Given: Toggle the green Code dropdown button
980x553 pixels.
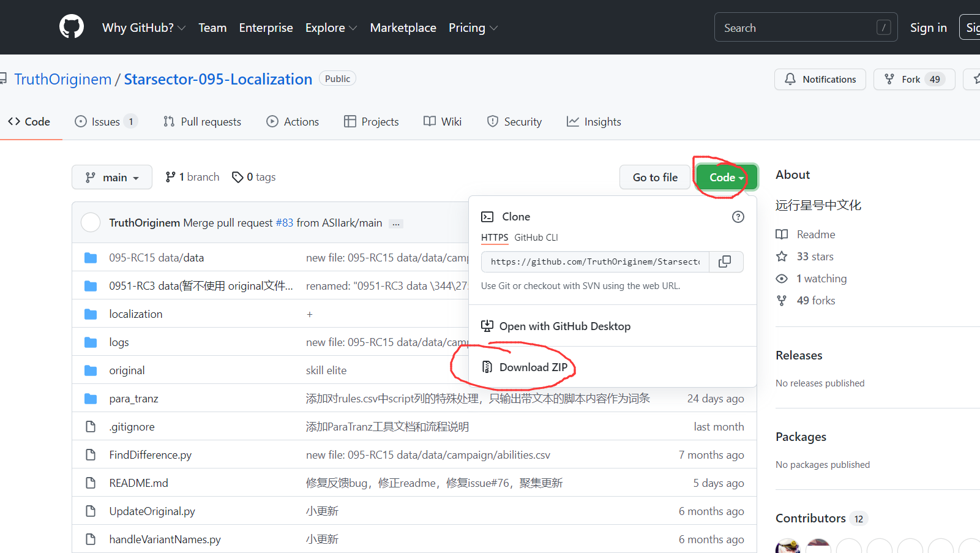Looking at the screenshot, I should pyautogui.click(x=726, y=178).
